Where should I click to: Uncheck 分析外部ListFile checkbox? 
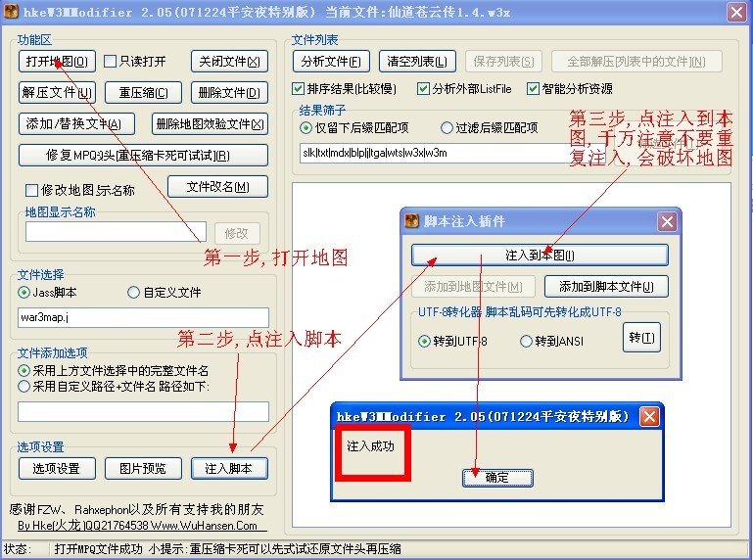(x=423, y=89)
